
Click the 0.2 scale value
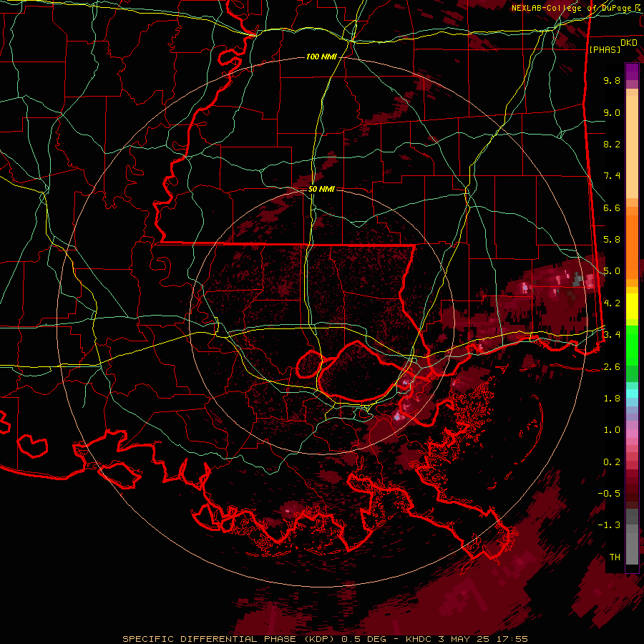pyautogui.click(x=612, y=462)
